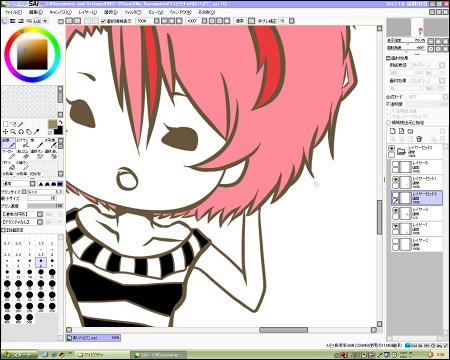Select the magic wand tool

pyautogui.click(x=21, y=124)
